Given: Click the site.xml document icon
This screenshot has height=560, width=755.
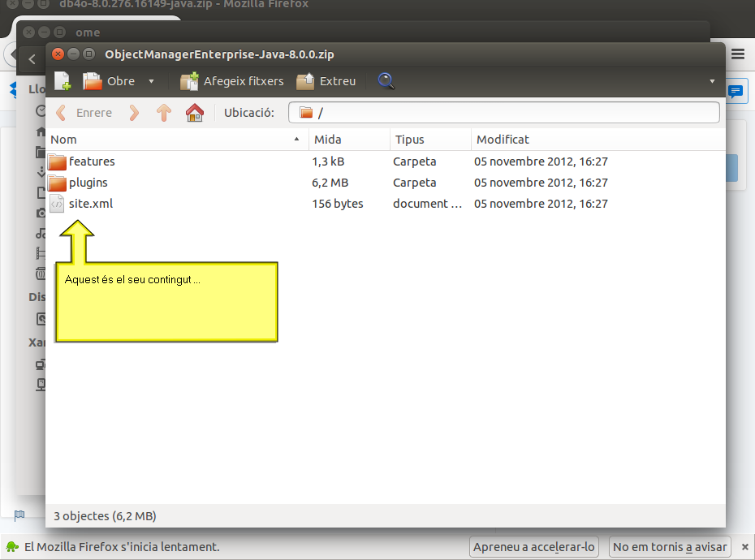Looking at the screenshot, I should coord(57,204).
